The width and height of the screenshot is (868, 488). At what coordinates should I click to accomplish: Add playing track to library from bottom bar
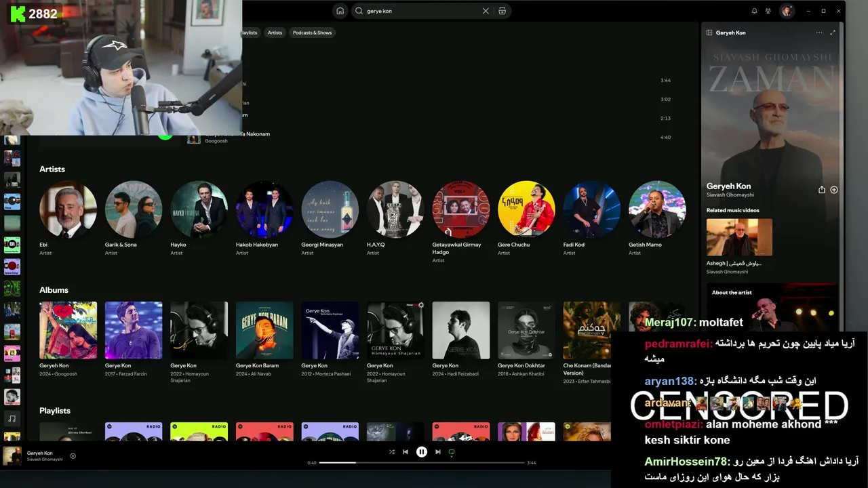click(73, 455)
